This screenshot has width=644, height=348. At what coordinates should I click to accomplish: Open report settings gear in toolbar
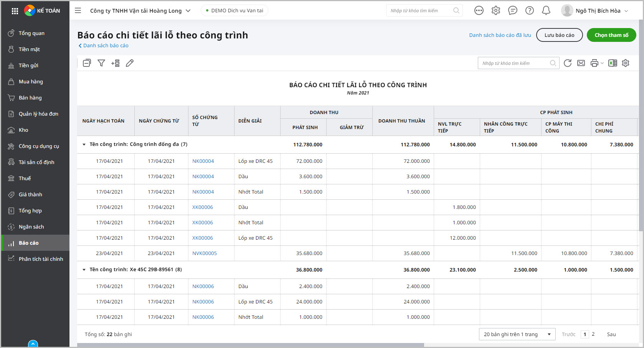click(x=626, y=63)
